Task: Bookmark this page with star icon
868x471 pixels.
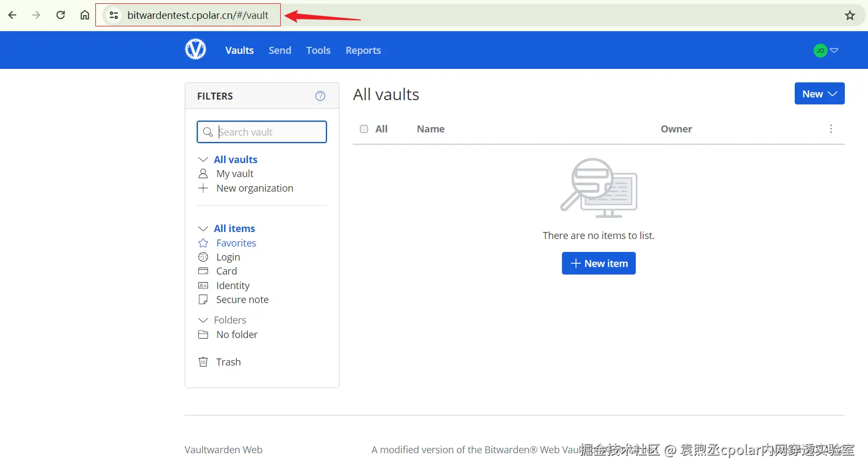Action: (x=850, y=15)
